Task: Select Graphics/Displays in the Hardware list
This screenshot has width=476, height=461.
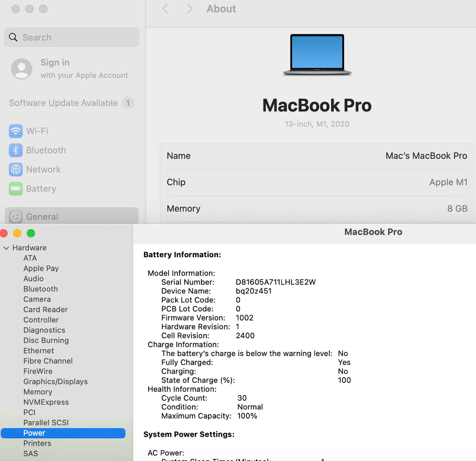Action: click(x=55, y=382)
